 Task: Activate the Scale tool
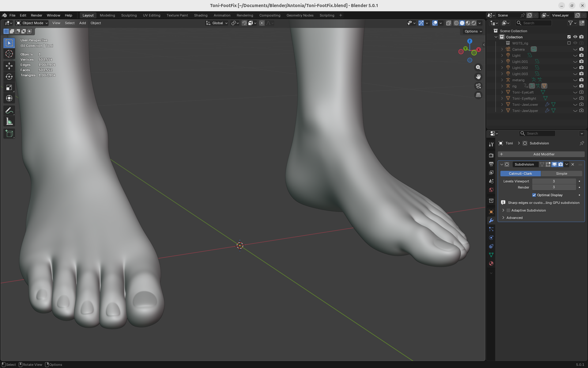pyautogui.click(x=9, y=88)
